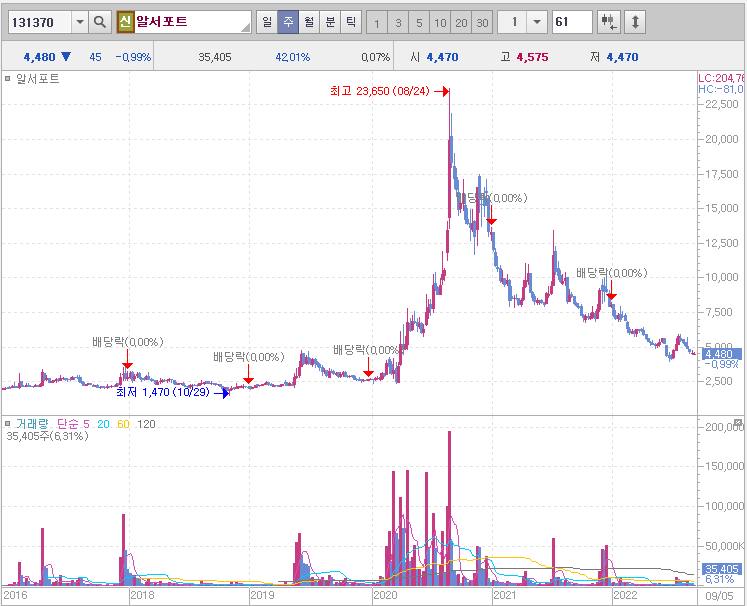Select the 5 interval button
Viewport: 747px width, 606px height.
pos(419,22)
